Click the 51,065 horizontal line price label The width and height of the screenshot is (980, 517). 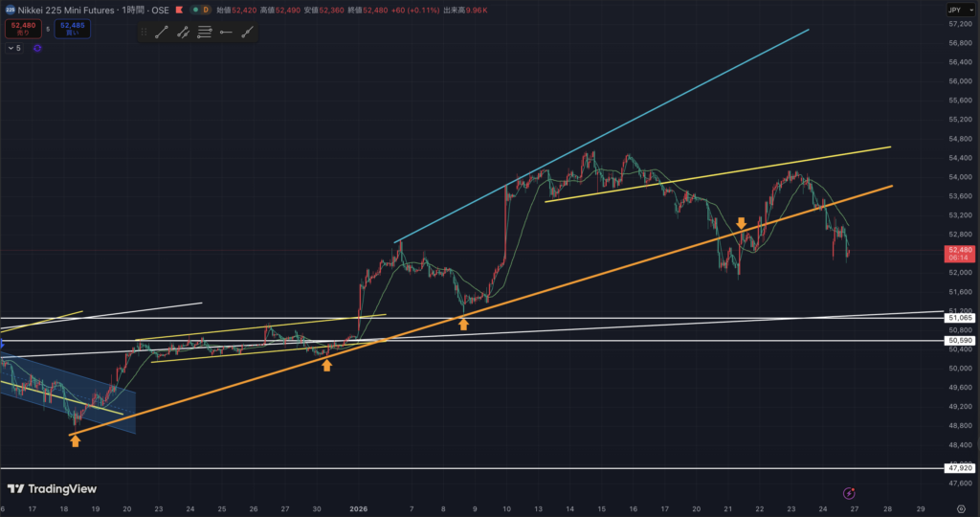[x=960, y=317]
